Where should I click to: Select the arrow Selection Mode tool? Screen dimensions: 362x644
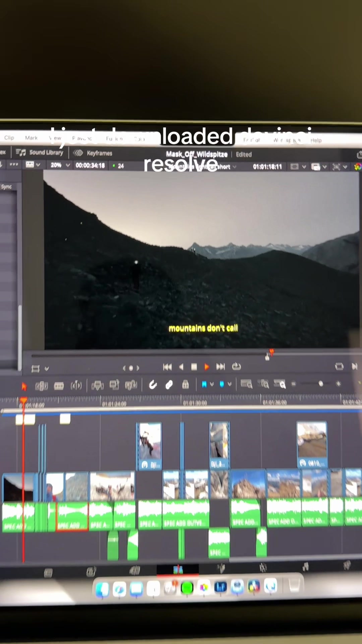click(x=24, y=386)
